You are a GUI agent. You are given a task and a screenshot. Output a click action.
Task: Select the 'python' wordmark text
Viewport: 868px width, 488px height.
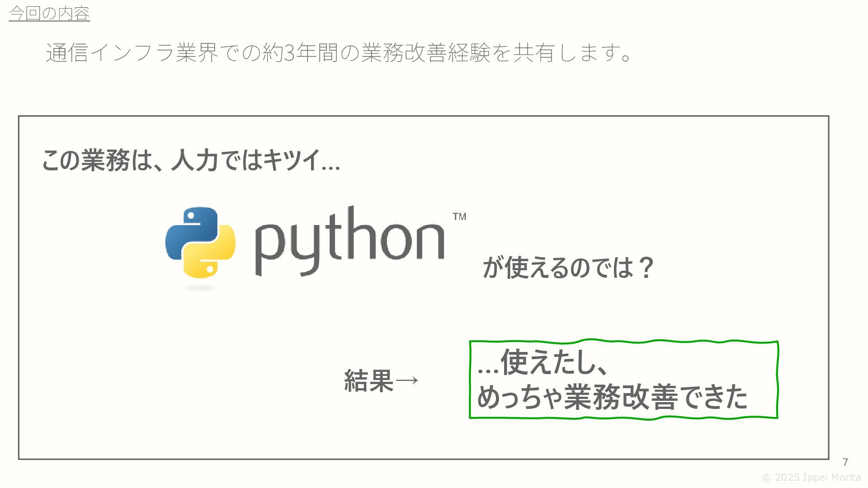[350, 242]
